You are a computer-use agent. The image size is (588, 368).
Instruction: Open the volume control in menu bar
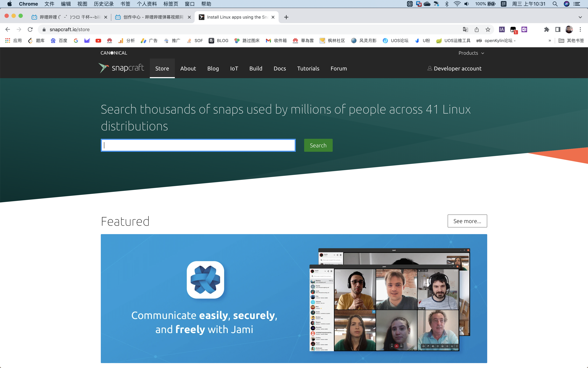pyautogui.click(x=467, y=4)
